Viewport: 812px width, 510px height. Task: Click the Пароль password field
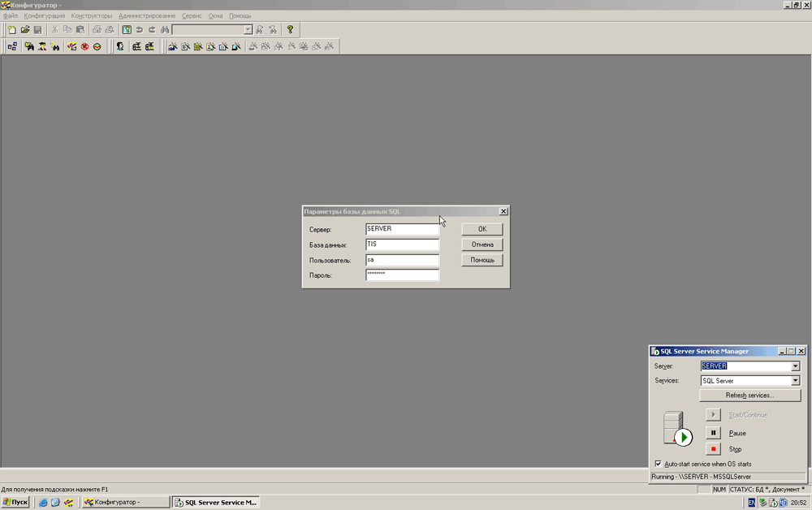point(402,275)
